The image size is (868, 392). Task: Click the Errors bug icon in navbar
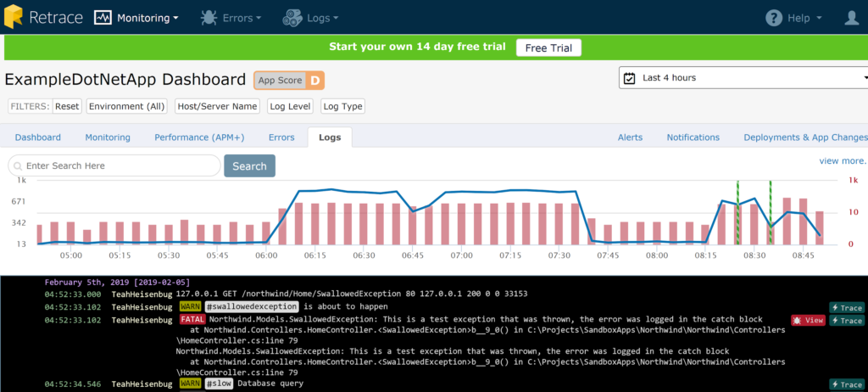(209, 18)
